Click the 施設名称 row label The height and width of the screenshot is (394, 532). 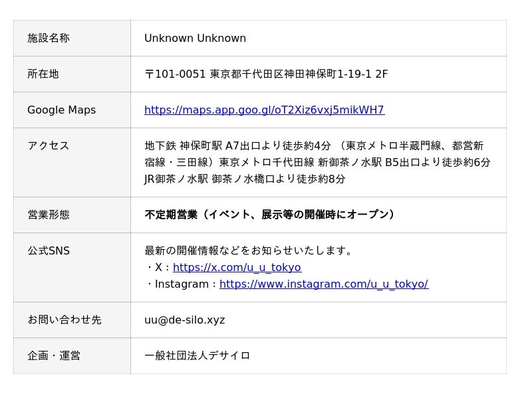click(49, 39)
